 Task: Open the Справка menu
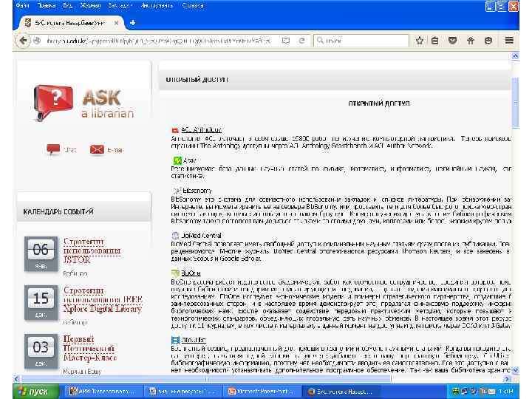193,5
